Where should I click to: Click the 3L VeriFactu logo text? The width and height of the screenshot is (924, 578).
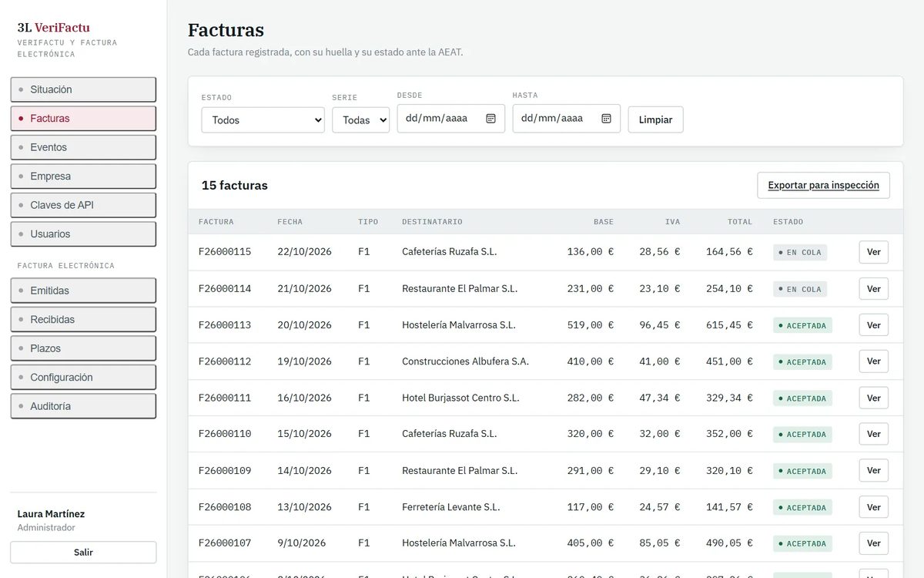(54, 28)
